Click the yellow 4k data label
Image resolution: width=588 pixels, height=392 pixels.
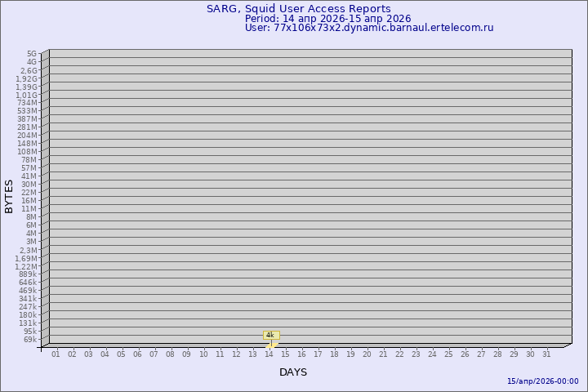tap(271, 335)
